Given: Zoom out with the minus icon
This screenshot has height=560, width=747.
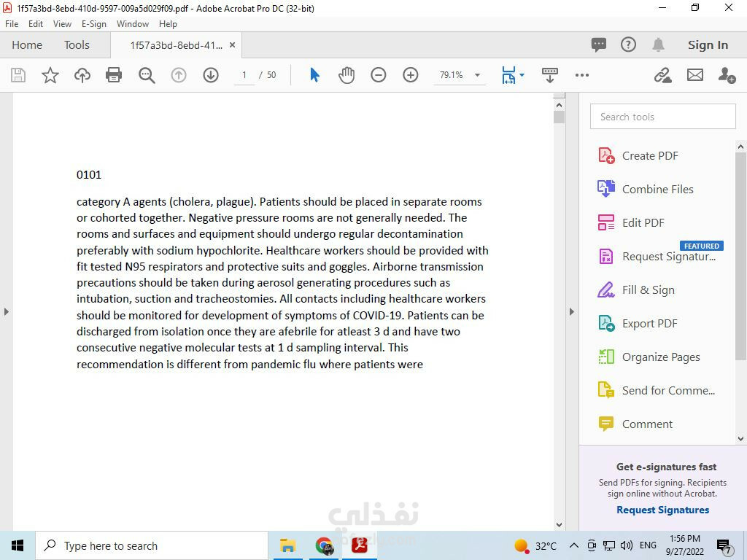Looking at the screenshot, I should pyautogui.click(x=379, y=75).
